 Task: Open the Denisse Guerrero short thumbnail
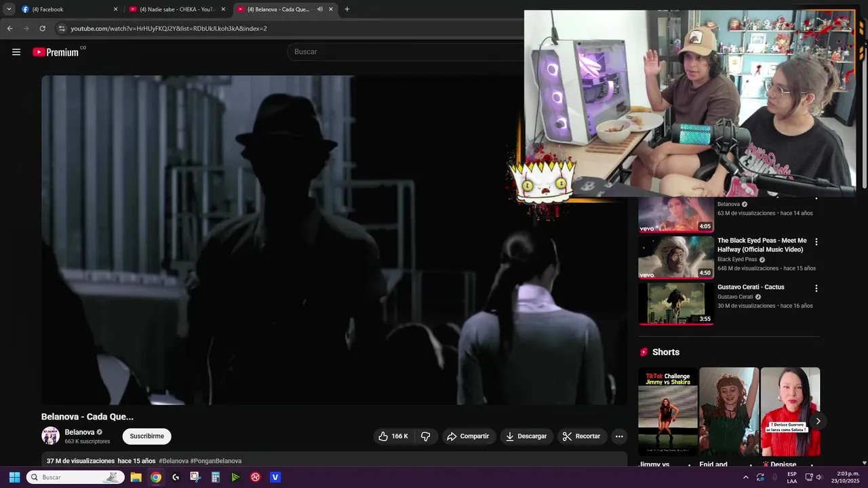point(790,411)
